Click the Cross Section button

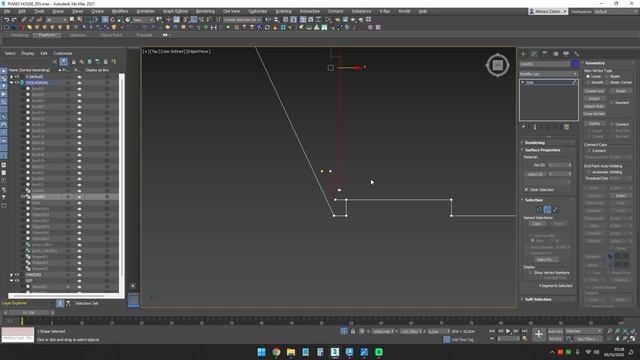click(x=594, y=113)
